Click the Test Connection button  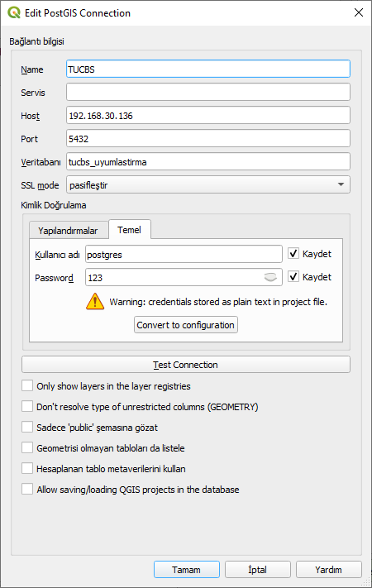186,365
